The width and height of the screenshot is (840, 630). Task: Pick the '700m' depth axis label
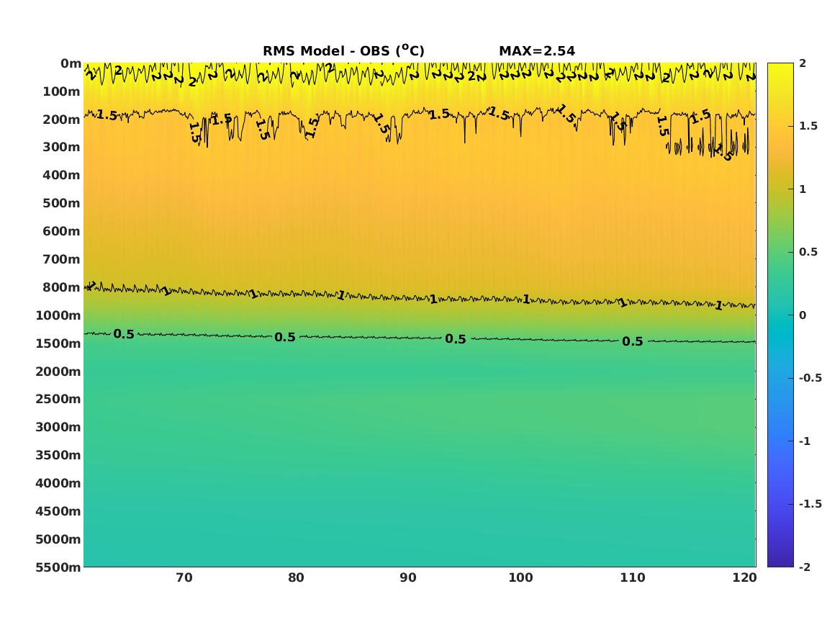click(62, 259)
